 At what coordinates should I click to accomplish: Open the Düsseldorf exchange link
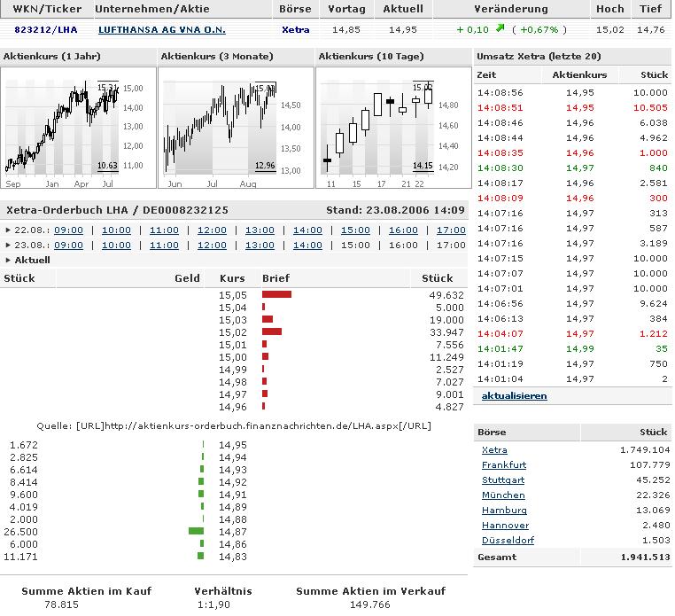point(508,541)
